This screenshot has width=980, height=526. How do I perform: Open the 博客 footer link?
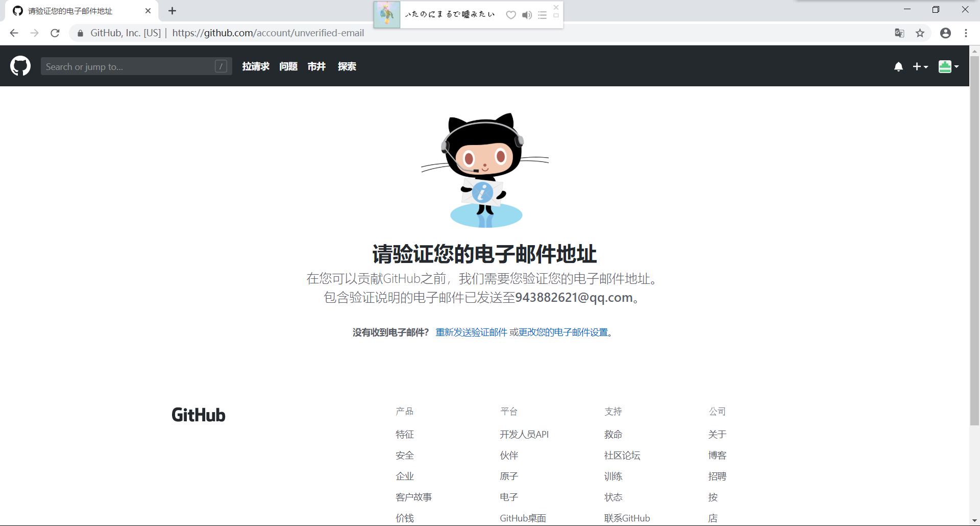point(717,455)
